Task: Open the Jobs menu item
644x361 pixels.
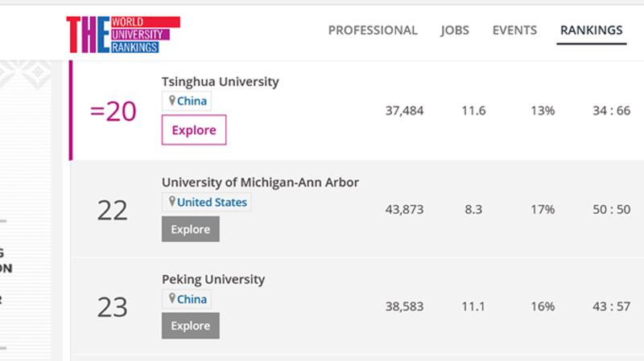Action: point(455,31)
